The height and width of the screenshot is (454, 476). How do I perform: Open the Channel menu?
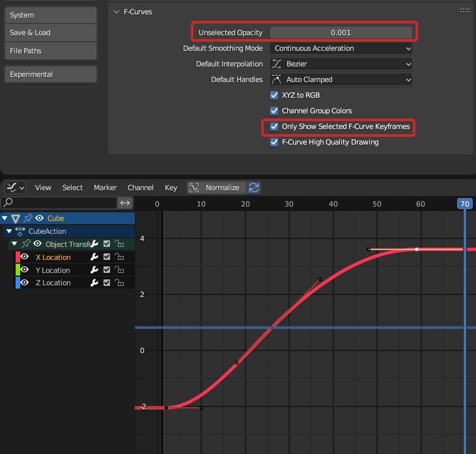(141, 188)
